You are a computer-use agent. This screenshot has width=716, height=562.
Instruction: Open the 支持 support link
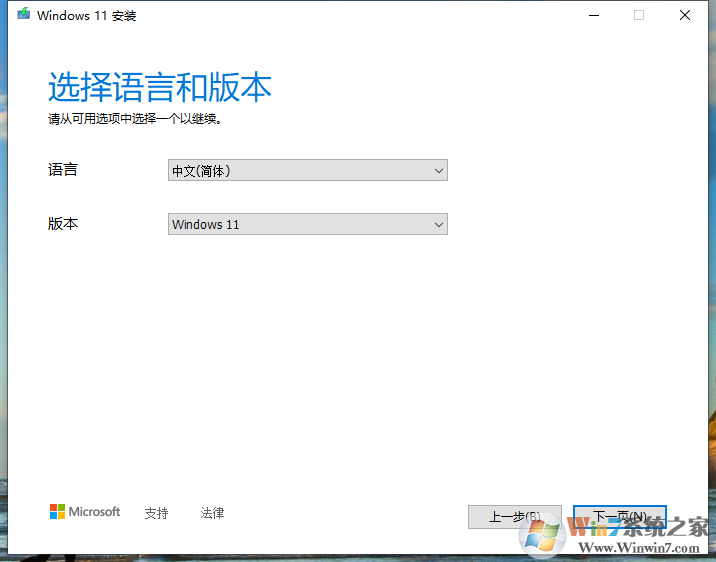pos(156,513)
